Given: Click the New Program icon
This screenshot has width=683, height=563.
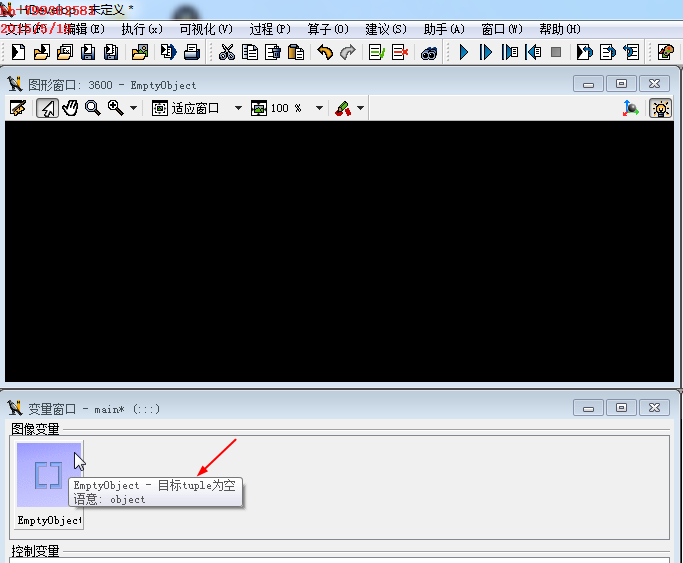Looking at the screenshot, I should [x=18, y=52].
